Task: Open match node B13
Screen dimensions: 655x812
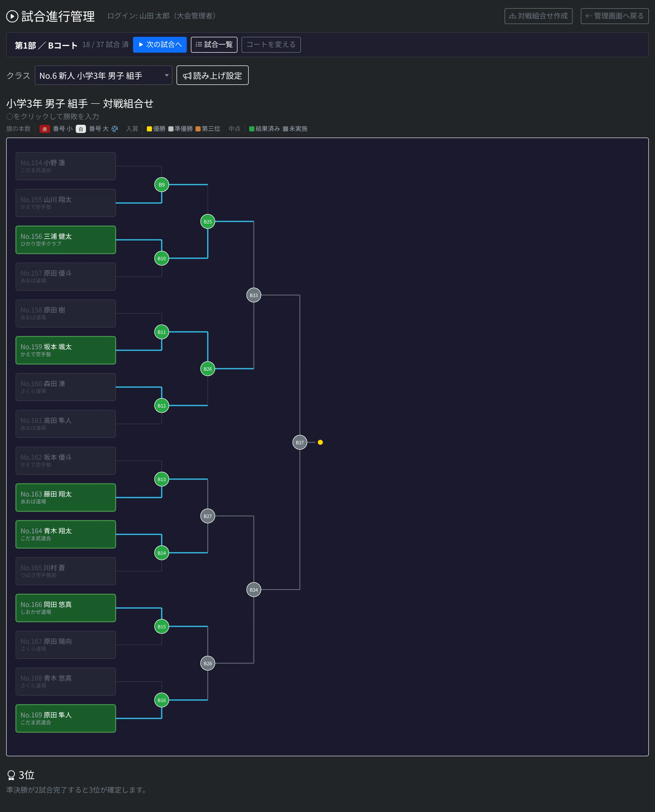Action: [161, 479]
